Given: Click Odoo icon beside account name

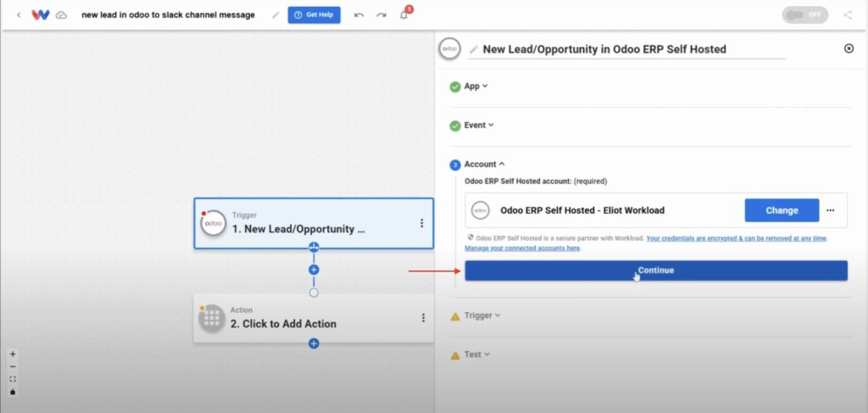Looking at the screenshot, I should (x=480, y=210).
